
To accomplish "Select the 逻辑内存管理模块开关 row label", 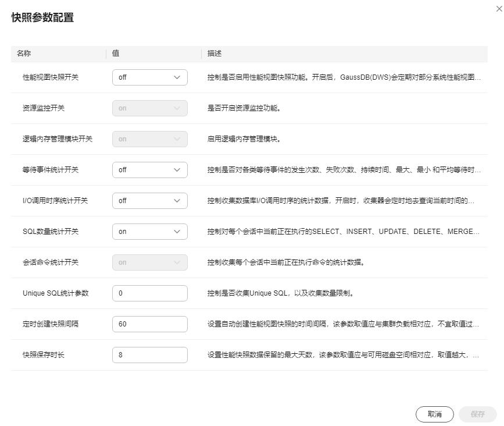I will tap(58, 139).
